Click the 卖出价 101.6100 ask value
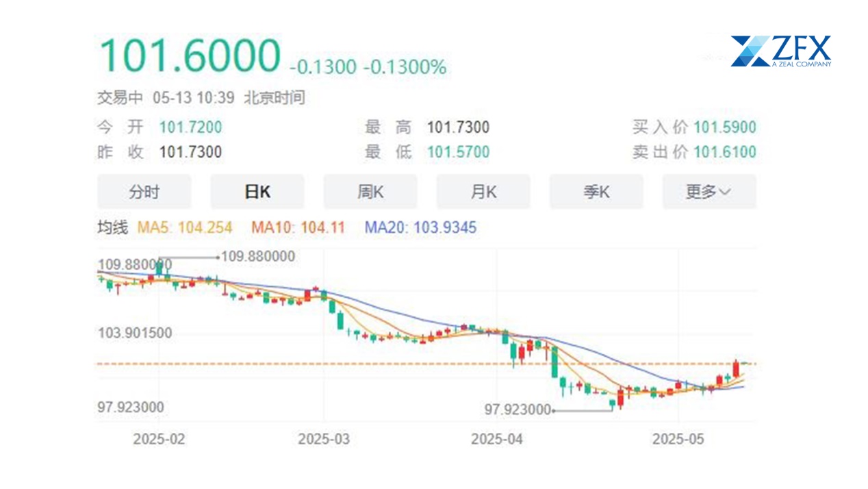868x489 pixels. point(724,152)
